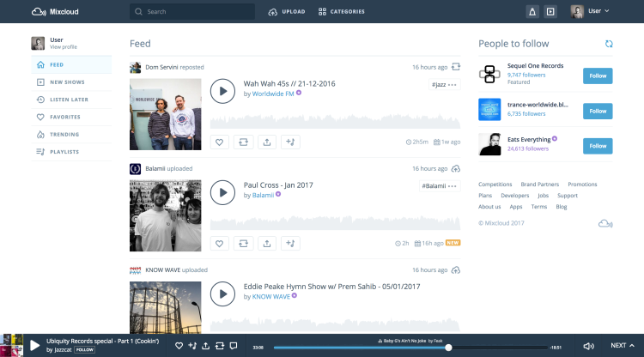The image size is (644, 357).
Task: Repost the Wah Wah 45s show
Action: pyautogui.click(x=243, y=142)
